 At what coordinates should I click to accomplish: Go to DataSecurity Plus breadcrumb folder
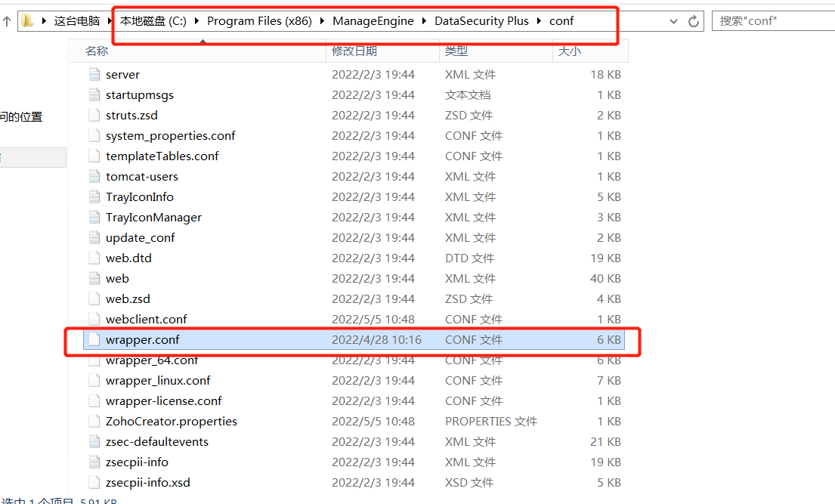tap(481, 20)
